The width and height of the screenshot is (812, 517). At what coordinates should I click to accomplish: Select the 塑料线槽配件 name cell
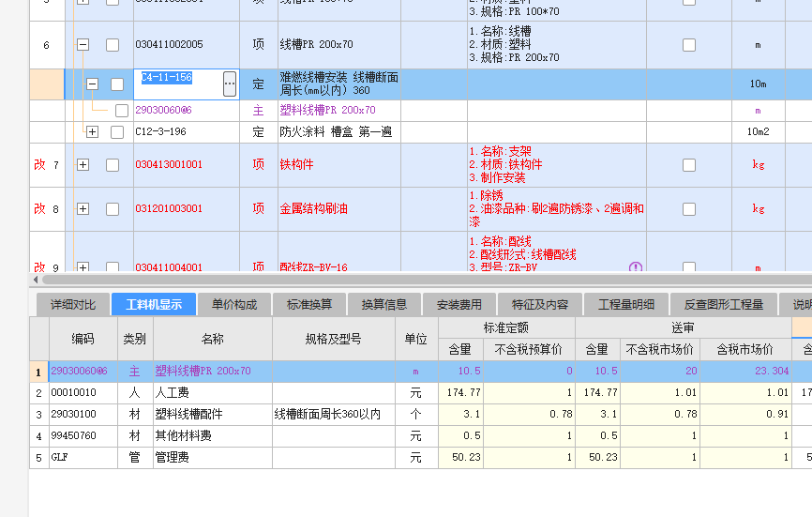click(x=212, y=415)
